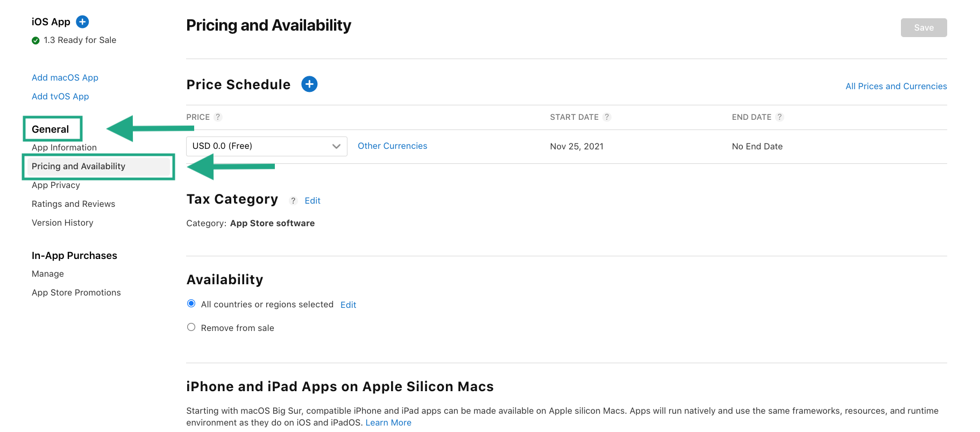Screen dimensions: 980x432
Task: Edit the Tax Category
Action: 313,200
